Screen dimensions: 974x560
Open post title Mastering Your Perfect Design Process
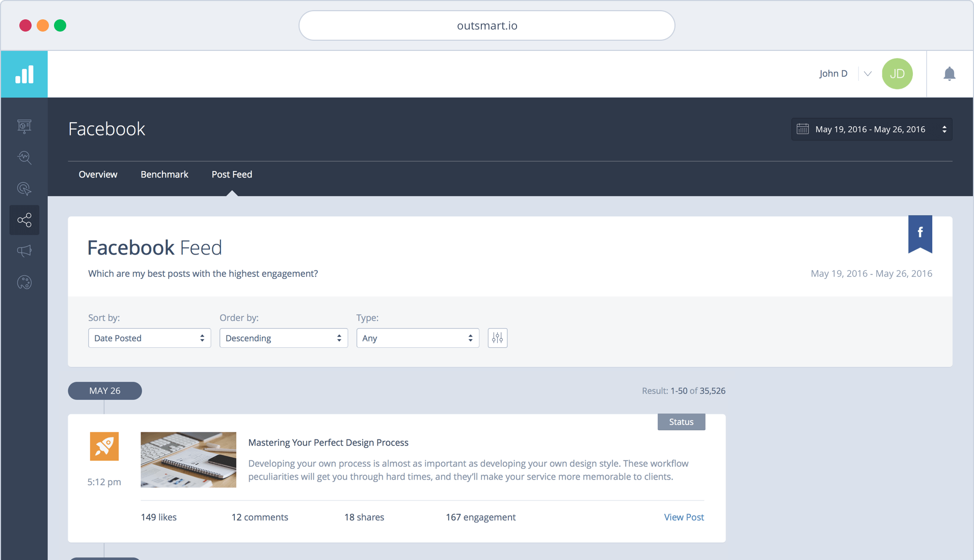328,442
